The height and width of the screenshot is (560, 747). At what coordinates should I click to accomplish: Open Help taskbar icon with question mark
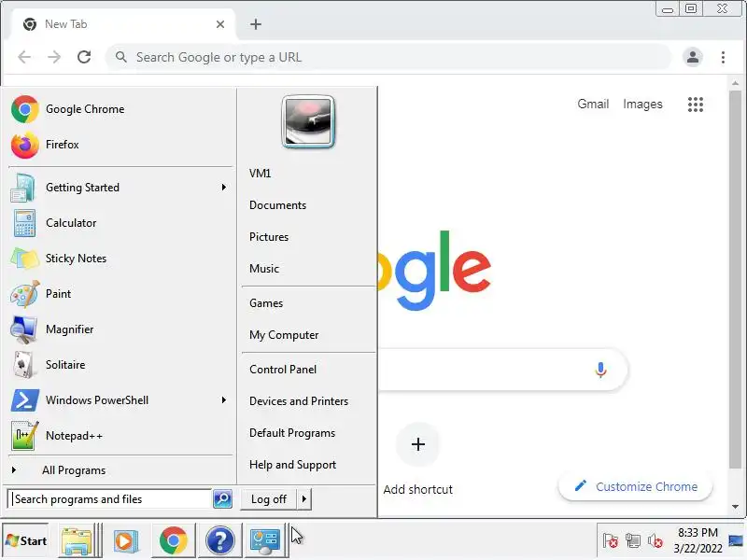coord(220,541)
